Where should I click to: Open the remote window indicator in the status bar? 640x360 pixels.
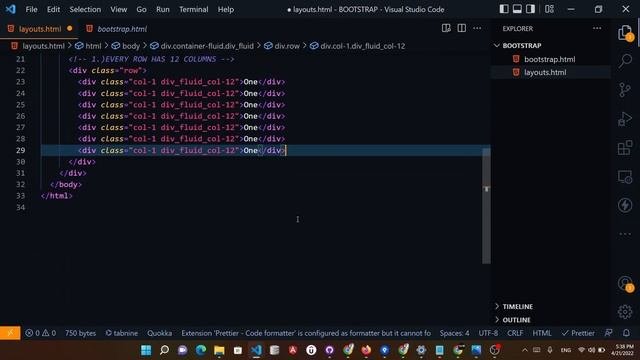[x=10, y=333]
